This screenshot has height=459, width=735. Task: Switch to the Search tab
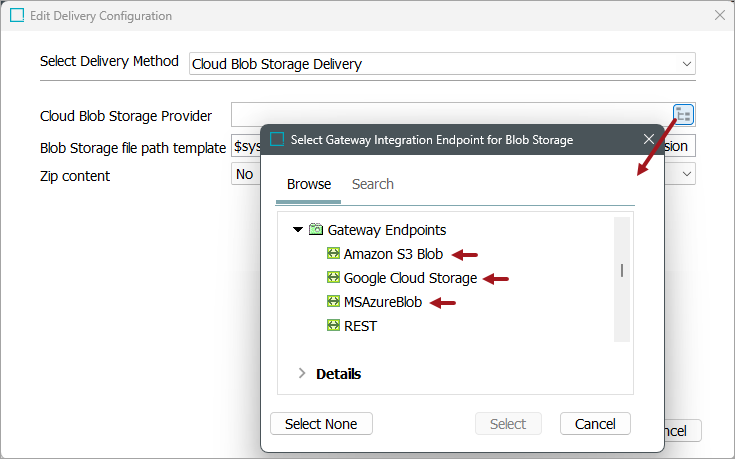coord(373,184)
